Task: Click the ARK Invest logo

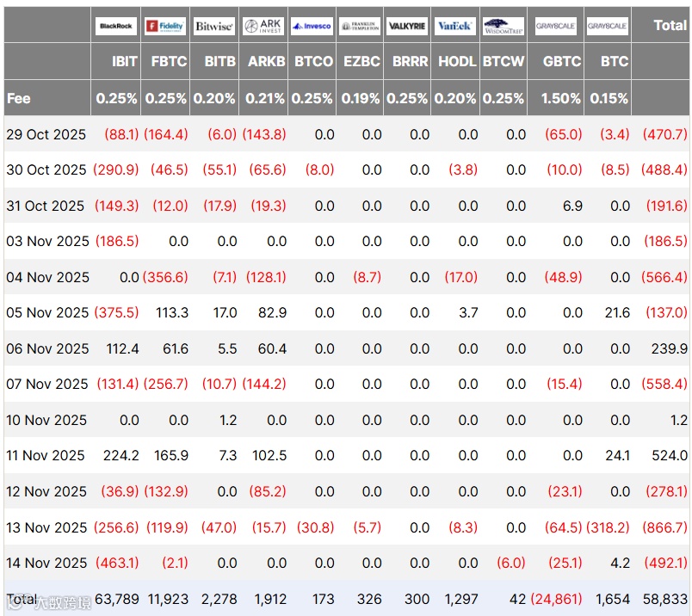Action: point(263,26)
